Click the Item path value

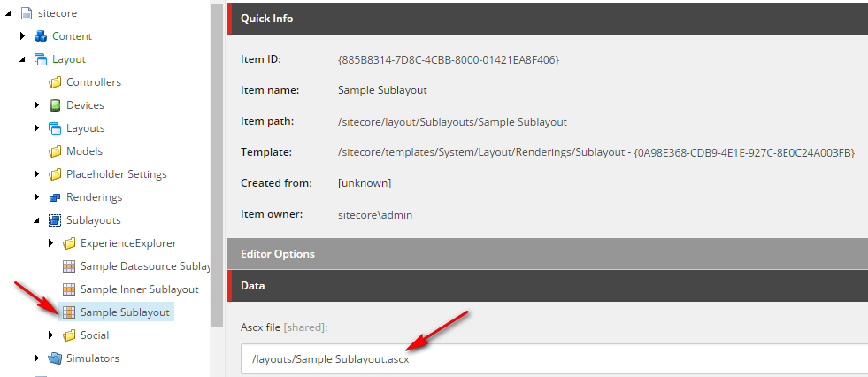coord(452,122)
